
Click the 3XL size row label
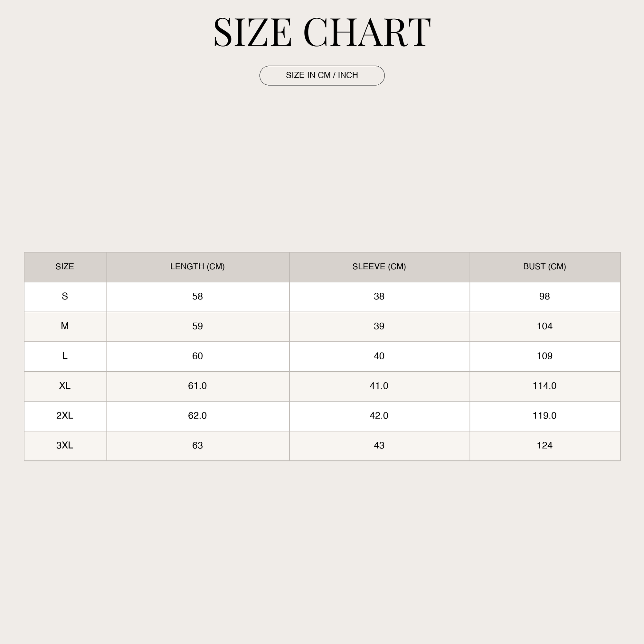pyautogui.click(x=65, y=446)
